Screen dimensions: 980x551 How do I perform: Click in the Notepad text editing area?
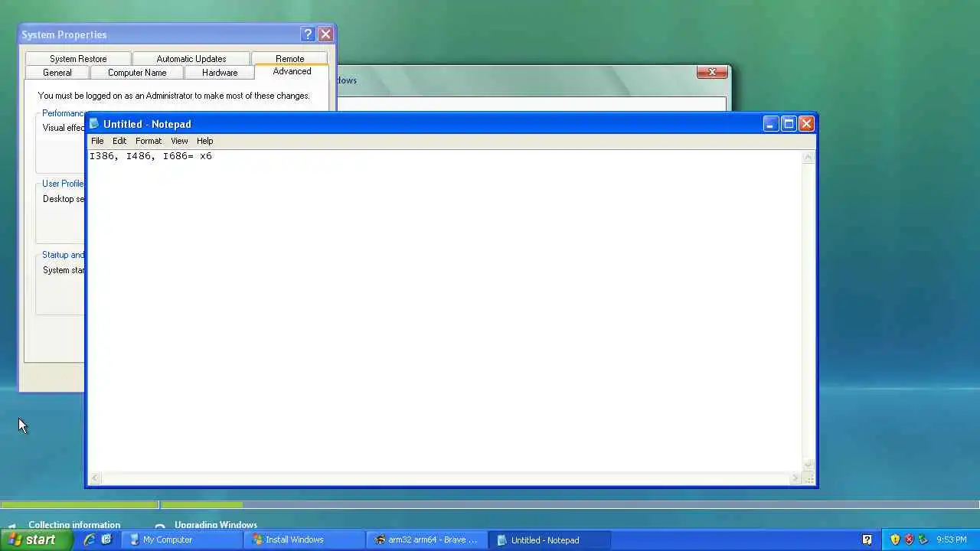(445, 311)
